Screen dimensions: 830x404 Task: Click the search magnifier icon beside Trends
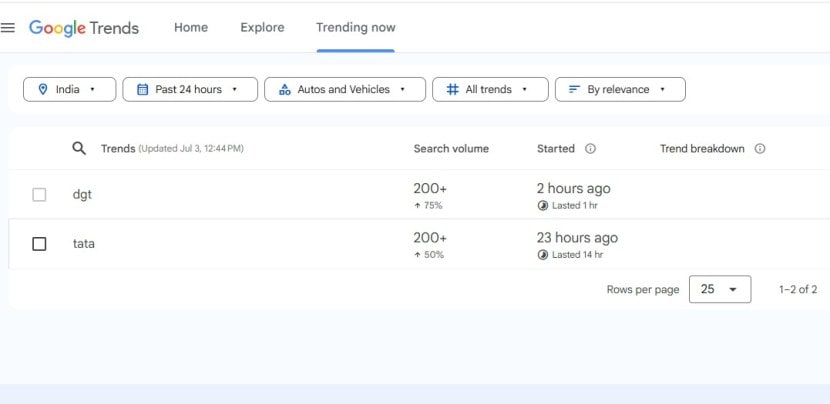pos(79,149)
